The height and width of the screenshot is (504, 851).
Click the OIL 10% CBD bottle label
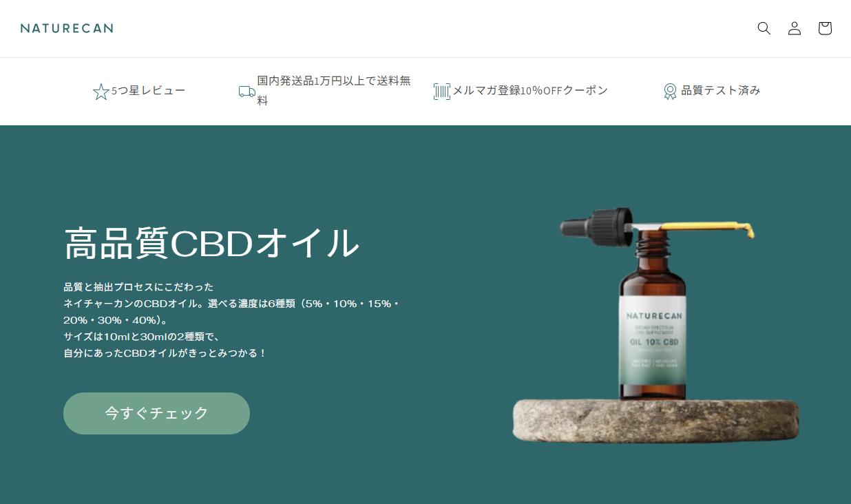[x=653, y=341]
